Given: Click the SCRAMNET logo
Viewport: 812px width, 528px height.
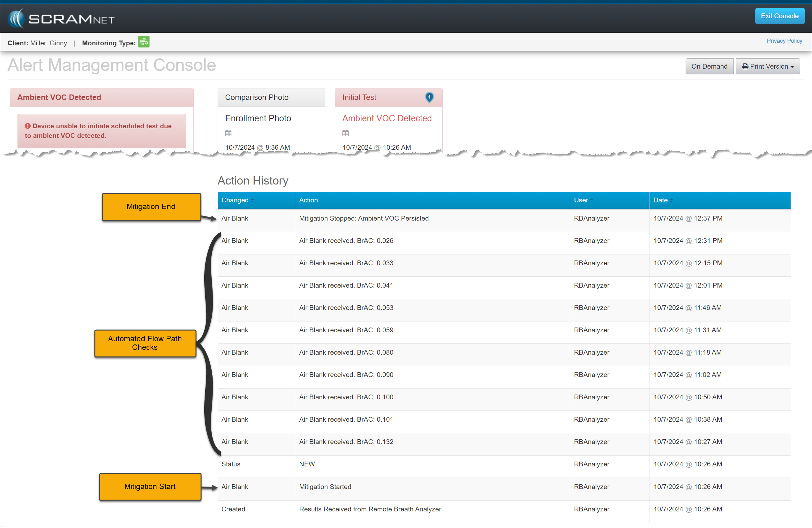Looking at the screenshot, I should [61, 19].
